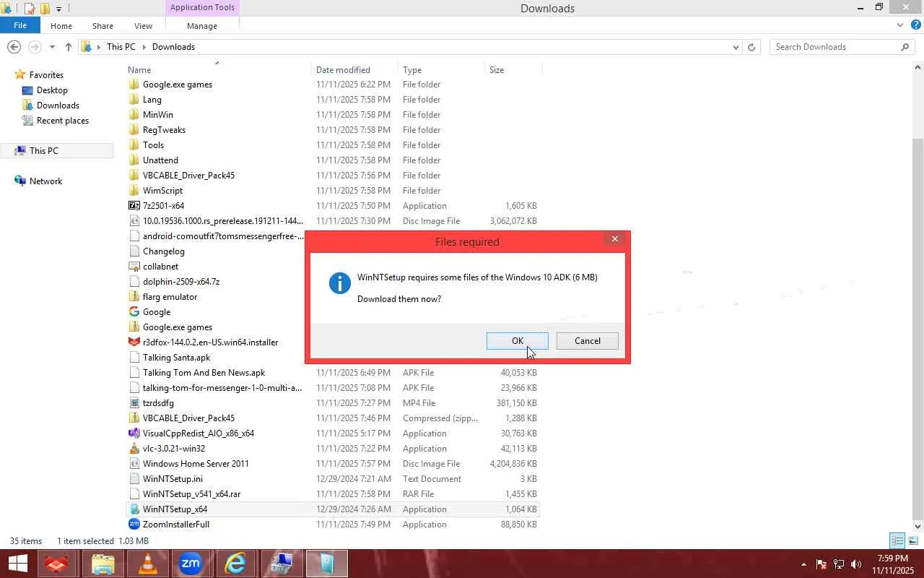
Task: Switch to the Home ribbon tab
Action: tap(61, 26)
